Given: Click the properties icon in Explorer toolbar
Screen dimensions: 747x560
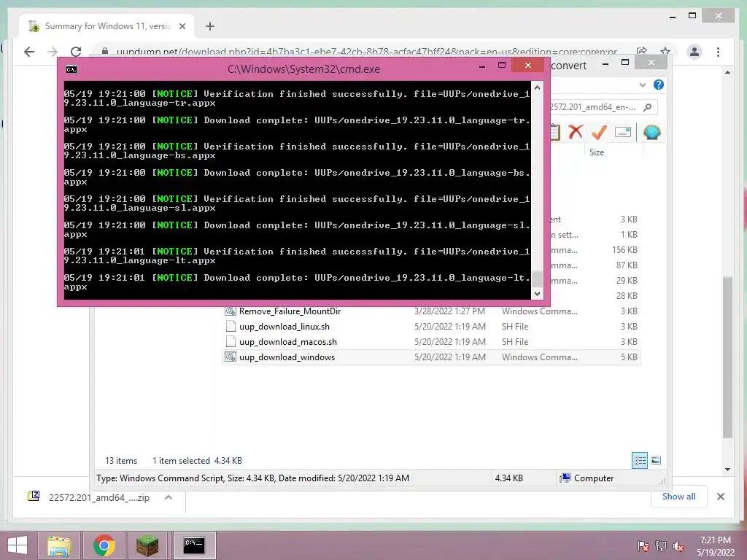Looking at the screenshot, I should (623, 132).
